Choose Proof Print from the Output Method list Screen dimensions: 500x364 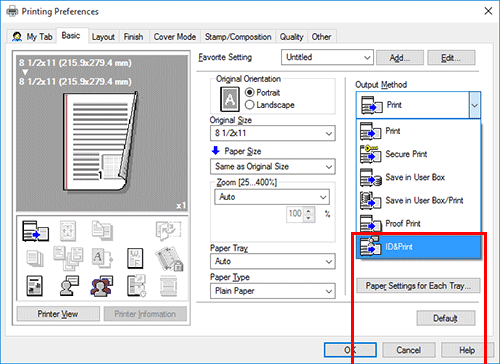(418, 223)
